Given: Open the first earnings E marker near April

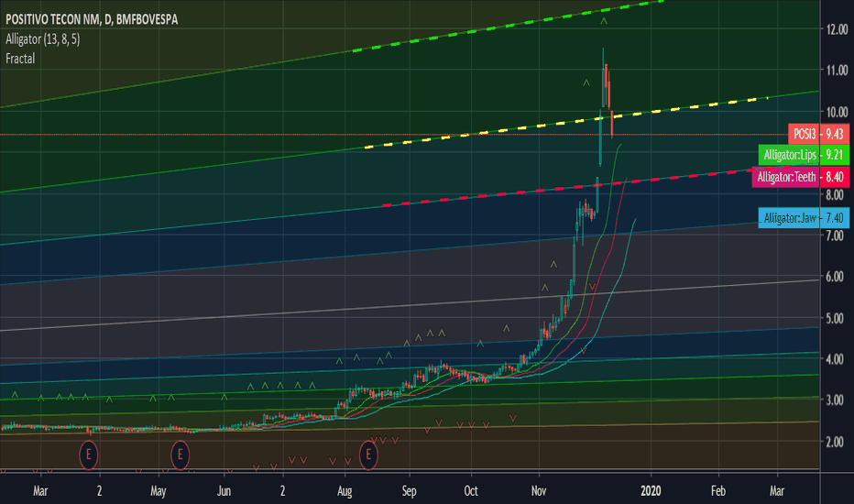Looking at the screenshot, I should click(x=89, y=454).
